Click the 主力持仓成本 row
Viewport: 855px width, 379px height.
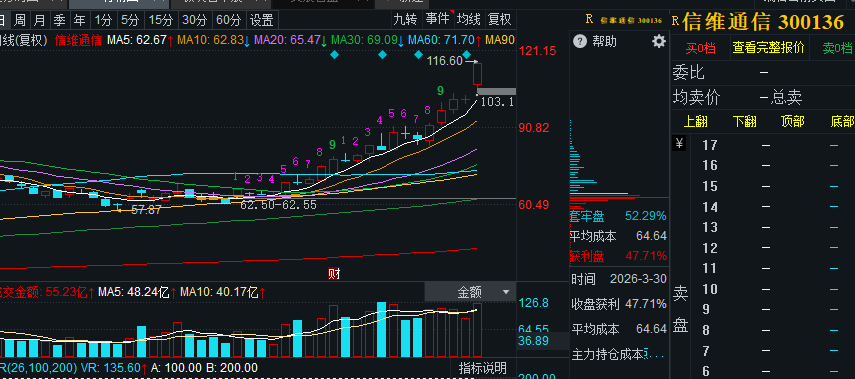618,355
